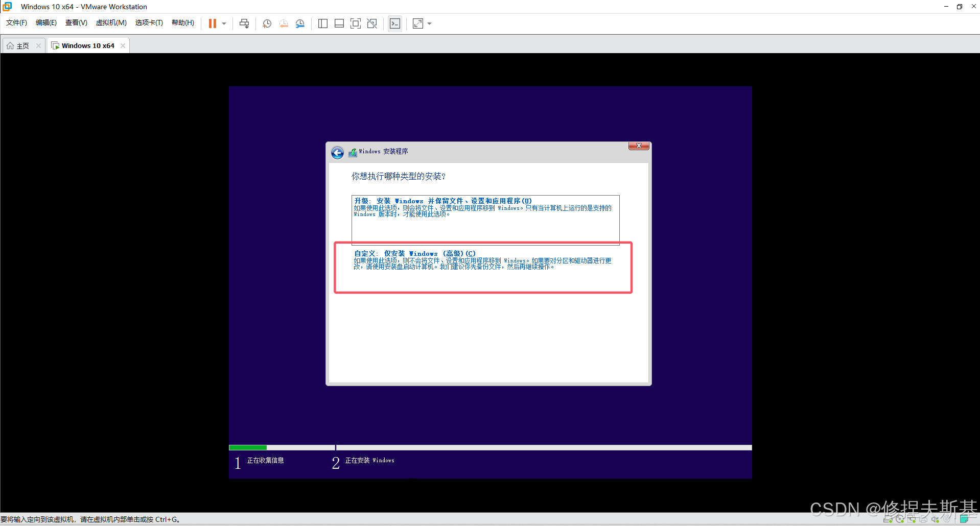Click the send Ctrl+Alt+Del icon
Screen dimensions: 980x526
(244, 23)
